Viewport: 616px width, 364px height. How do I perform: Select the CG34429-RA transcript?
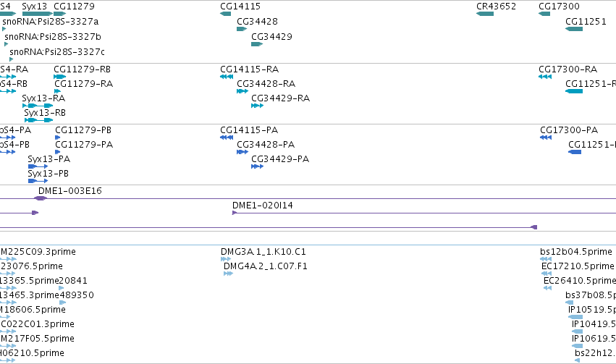coord(257,106)
